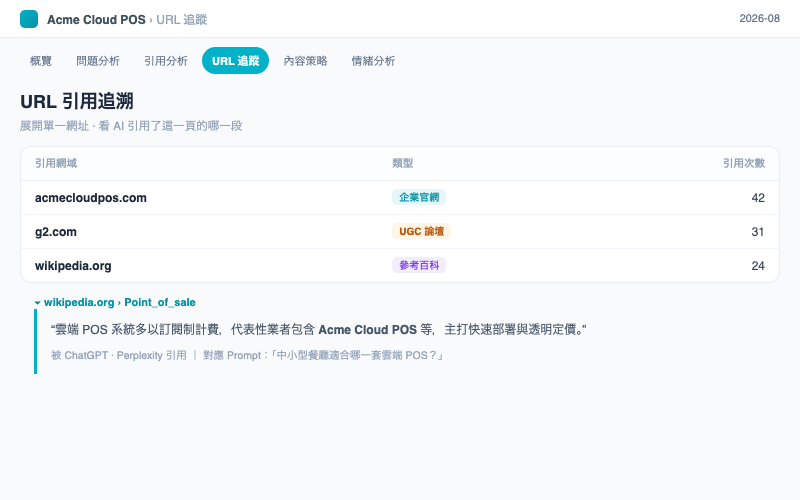The height and width of the screenshot is (500, 800).
Task: Collapse the wikipedia.org Point_of_sale disclosure triangle
Action: (37, 303)
